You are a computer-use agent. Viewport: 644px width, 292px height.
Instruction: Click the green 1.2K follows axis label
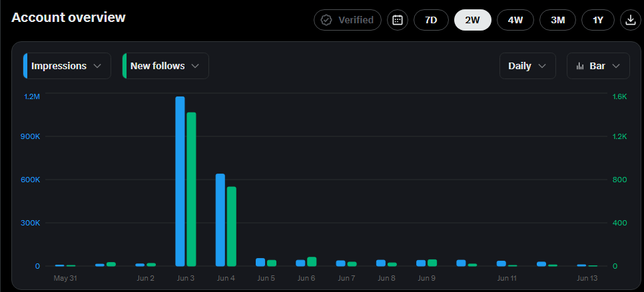(x=620, y=136)
